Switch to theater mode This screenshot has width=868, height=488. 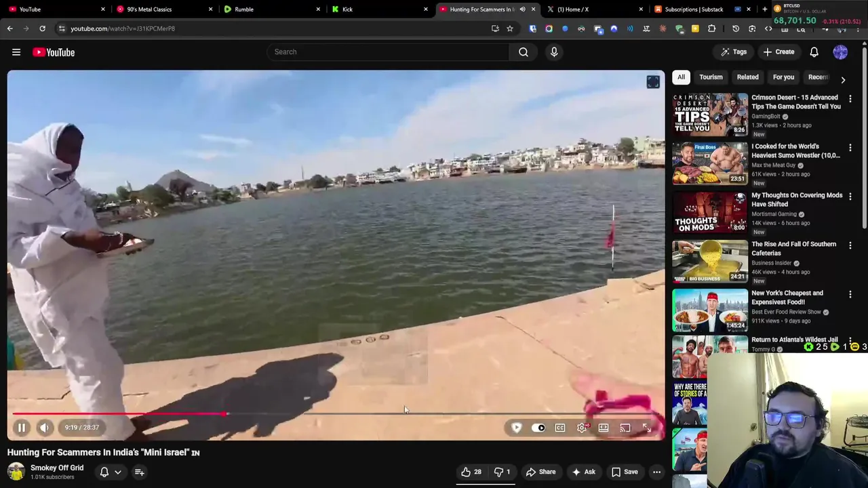point(604,428)
